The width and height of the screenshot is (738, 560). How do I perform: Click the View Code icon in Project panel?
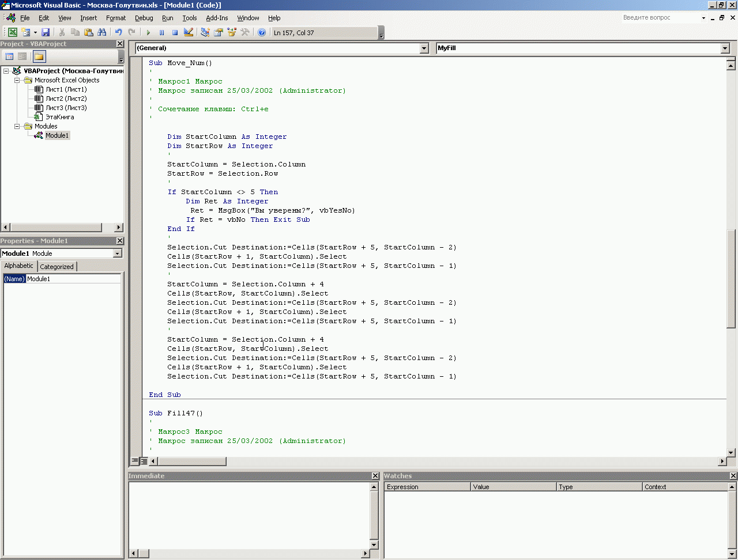point(9,56)
